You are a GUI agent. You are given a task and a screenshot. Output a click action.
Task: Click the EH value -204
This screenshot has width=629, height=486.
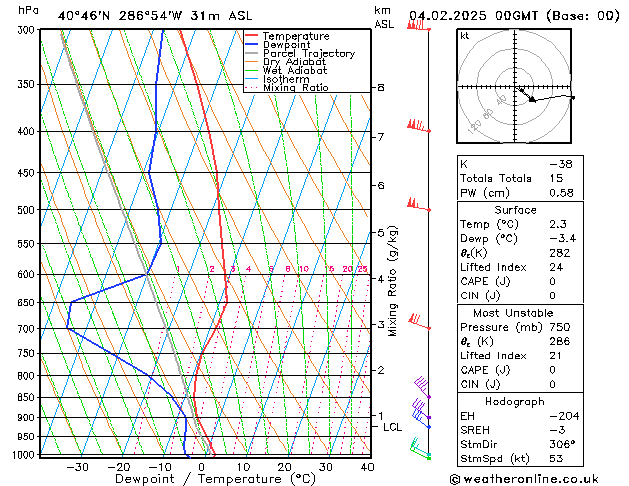pyautogui.click(x=564, y=416)
